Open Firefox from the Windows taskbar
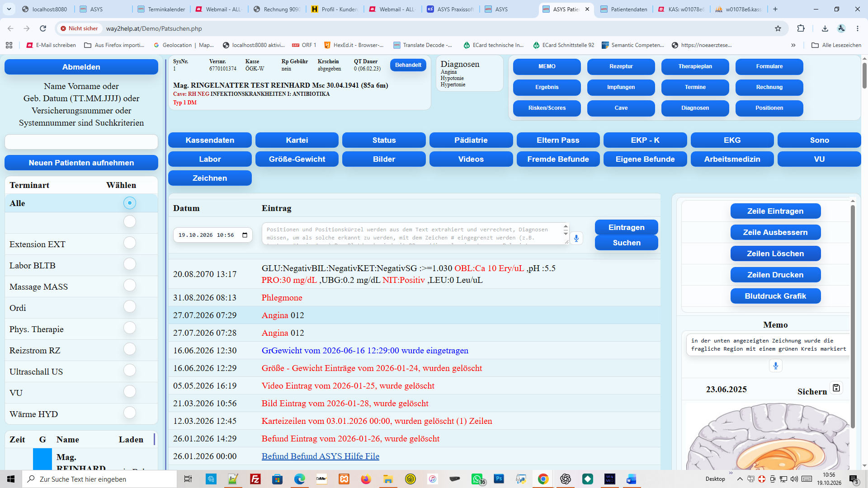Viewport: 868px width, 488px height. click(x=366, y=479)
